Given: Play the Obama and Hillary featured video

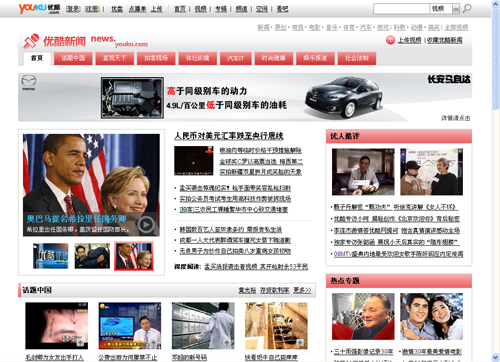Looking at the screenshot, I should pos(146,225).
